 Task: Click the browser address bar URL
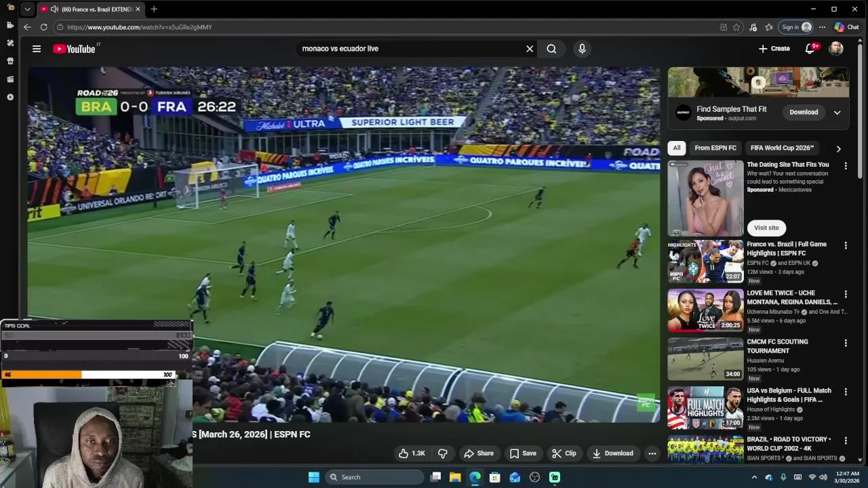pyautogui.click(x=139, y=27)
